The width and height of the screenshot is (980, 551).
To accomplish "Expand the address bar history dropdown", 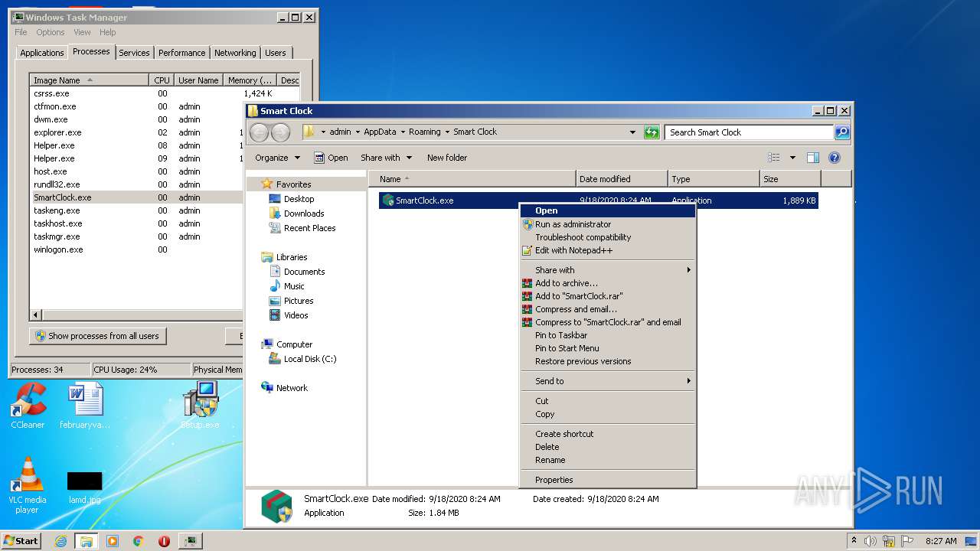I will point(632,132).
